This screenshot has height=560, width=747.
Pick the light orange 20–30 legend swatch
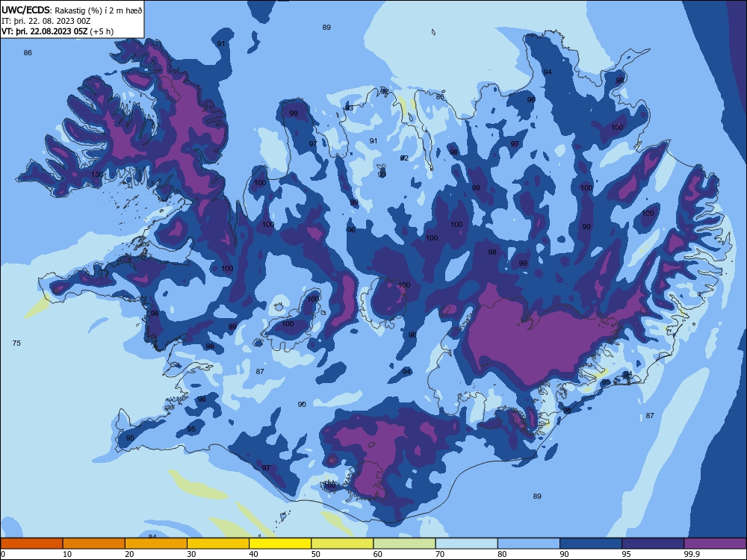[x=156, y=544]
